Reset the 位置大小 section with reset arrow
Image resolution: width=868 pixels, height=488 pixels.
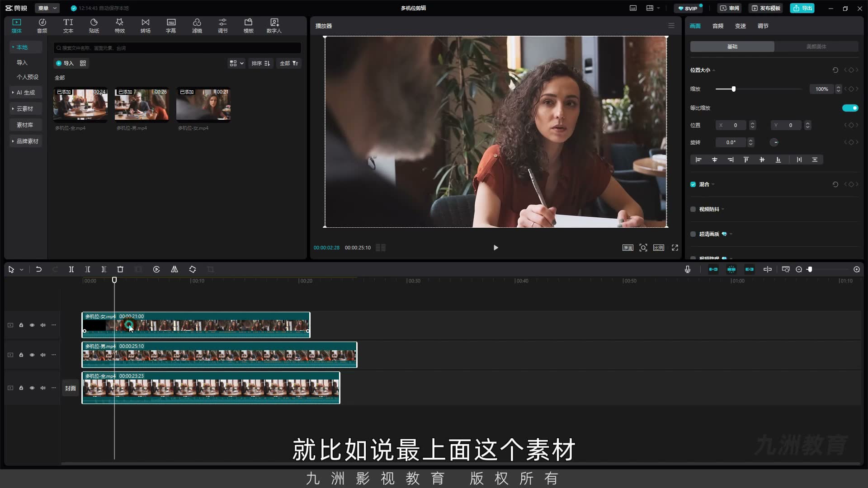835,70
